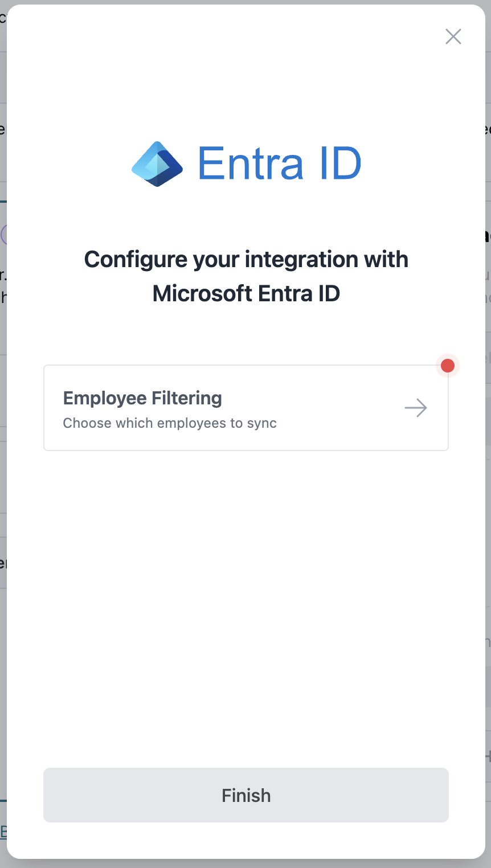
Task: Click the purple circle icon behind dialog's left edge
Action: coord(3,235)
